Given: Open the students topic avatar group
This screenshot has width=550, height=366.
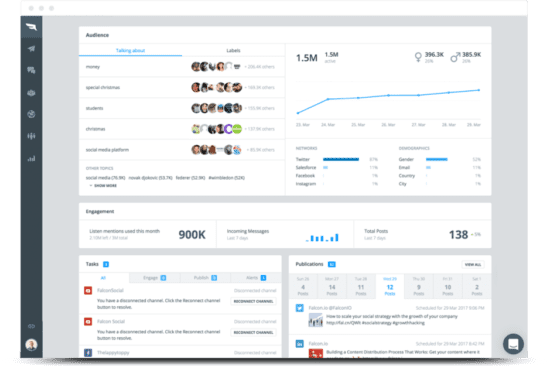Looking at the screenshot, I should [217, 108].
